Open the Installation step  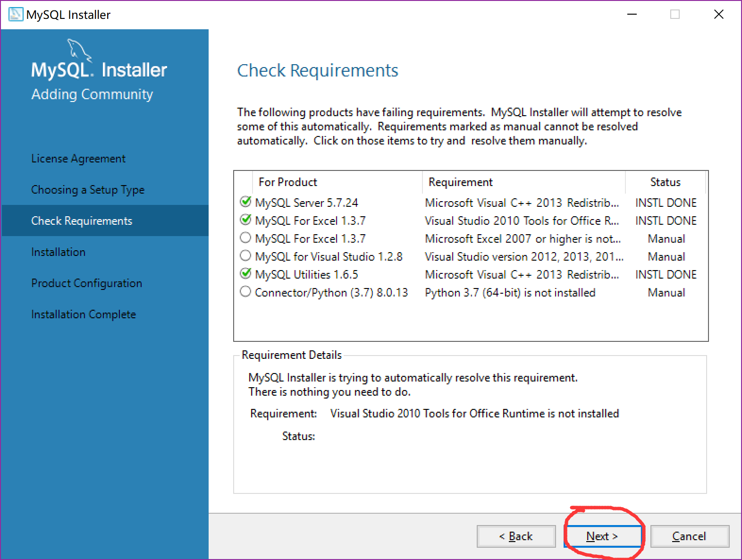[x=59, y=252]
